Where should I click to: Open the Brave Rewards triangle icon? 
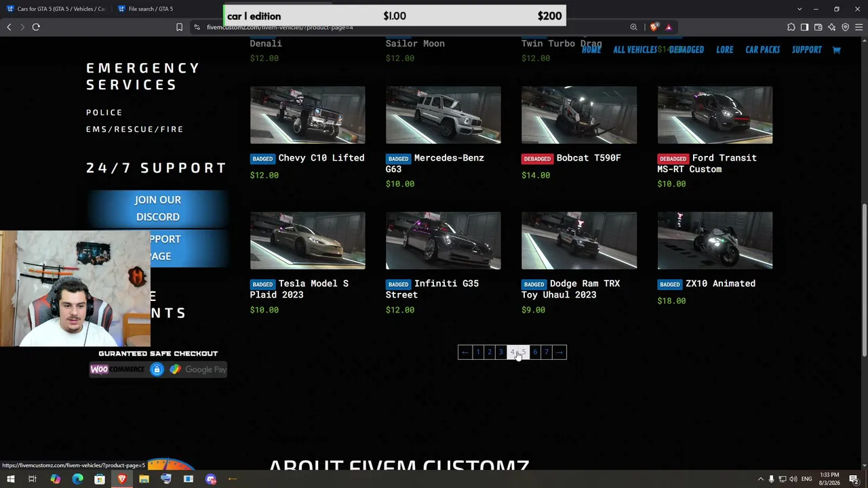(669, 27)
